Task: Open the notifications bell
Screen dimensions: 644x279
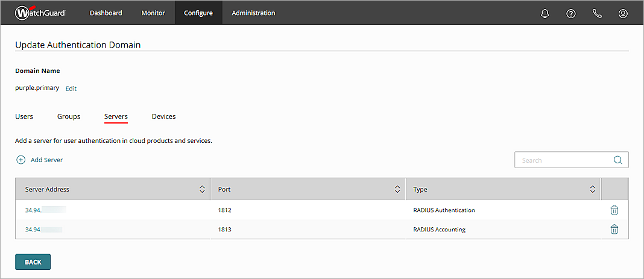Action: (545, 13)
